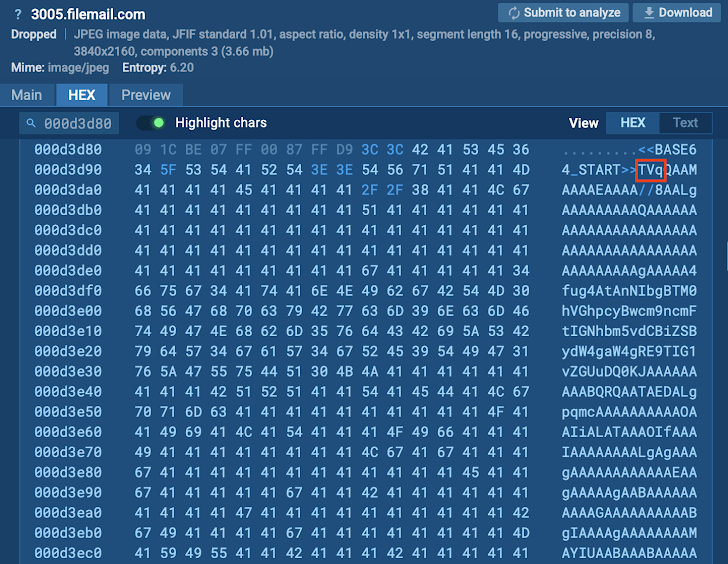Click ASCII text 'gIAAAAgAAAAAAAAM'

tap(629, 533)
